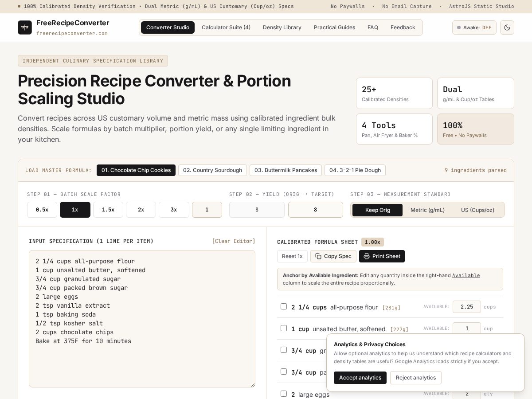Click the Dual g/mL & Cup/oz Tables card
Screen dimensions: 532x399
476,93
